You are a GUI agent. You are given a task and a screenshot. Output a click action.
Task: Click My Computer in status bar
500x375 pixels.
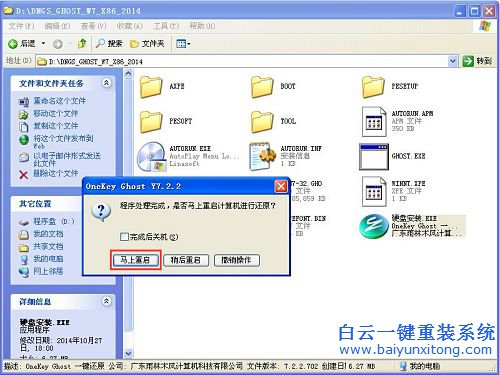pos(420,366)
